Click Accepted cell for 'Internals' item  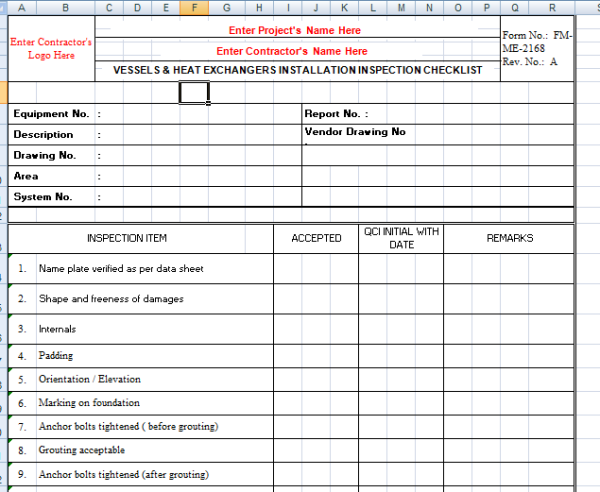(316, 328)
